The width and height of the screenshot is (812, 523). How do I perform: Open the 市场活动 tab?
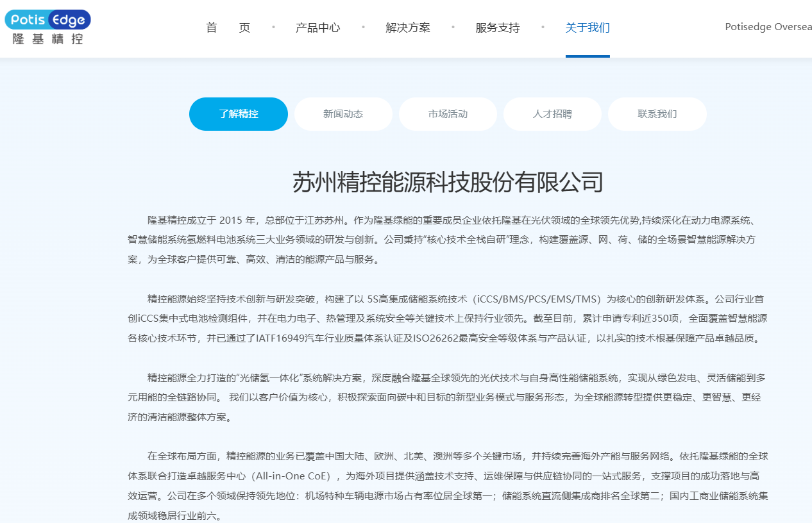coord(448,113)
